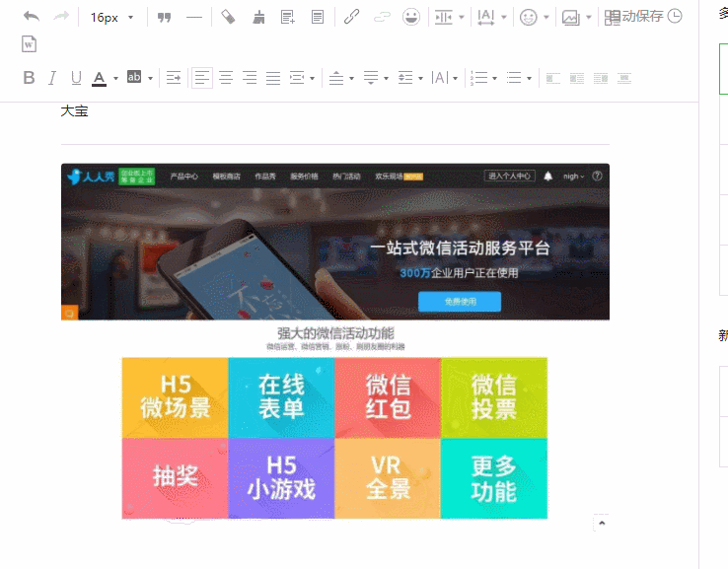Screen dimensions: 728x569
Task: Insert a hyperlink with the chain icon
Action: pyautogui.click(x=351, y=17)
